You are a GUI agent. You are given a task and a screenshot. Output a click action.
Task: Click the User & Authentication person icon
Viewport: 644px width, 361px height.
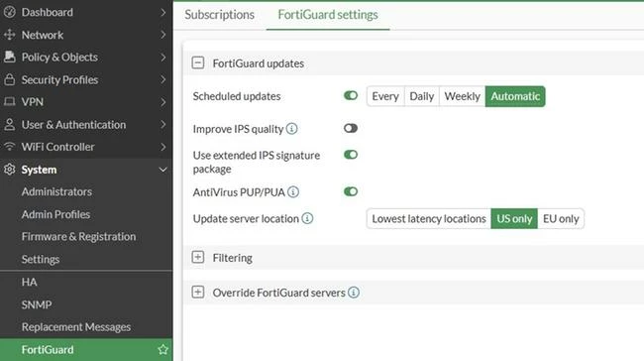coord(10,124)
